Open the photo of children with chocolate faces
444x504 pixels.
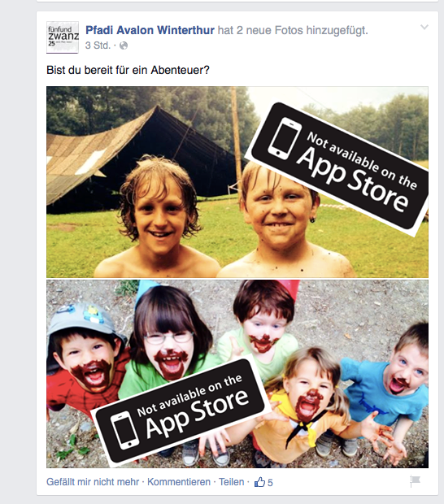coord(237,374)
